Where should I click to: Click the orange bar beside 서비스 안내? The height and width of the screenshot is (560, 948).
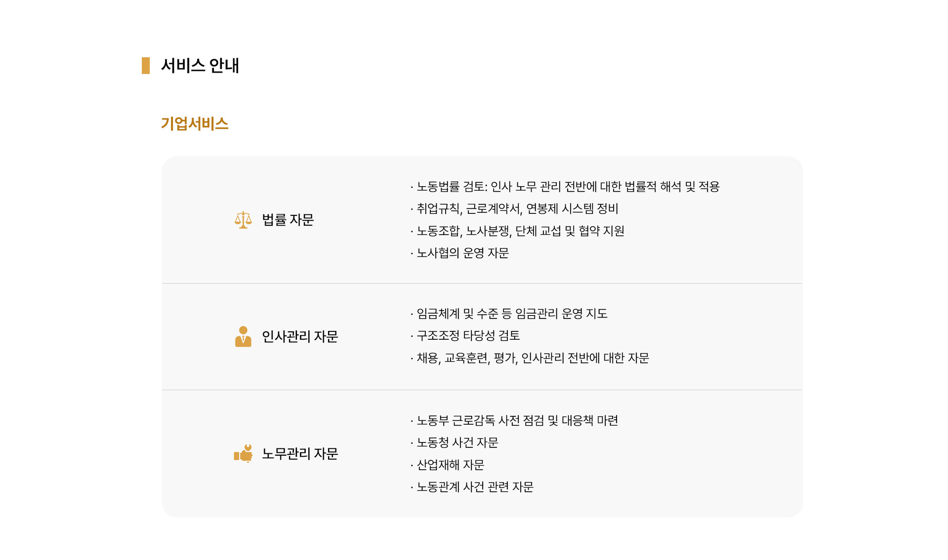146,66
